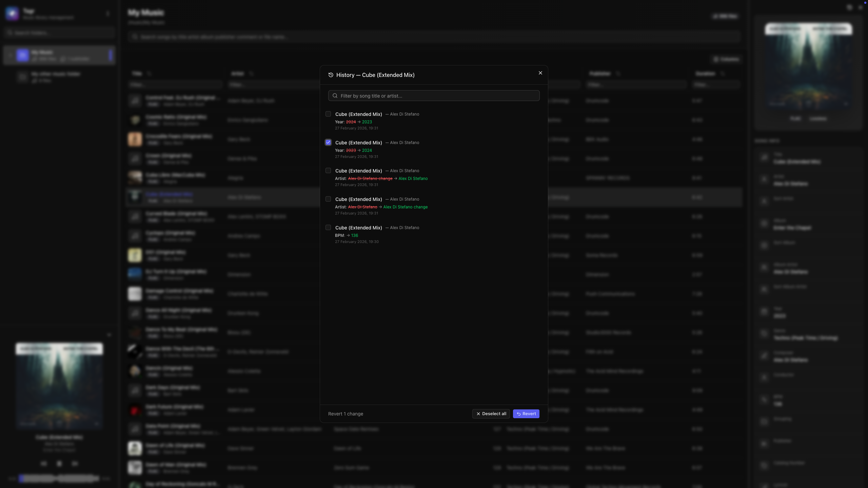868x488 pixels.
Task: Click the Revert button
Action: pyautogui.click(x=526, y=413)
